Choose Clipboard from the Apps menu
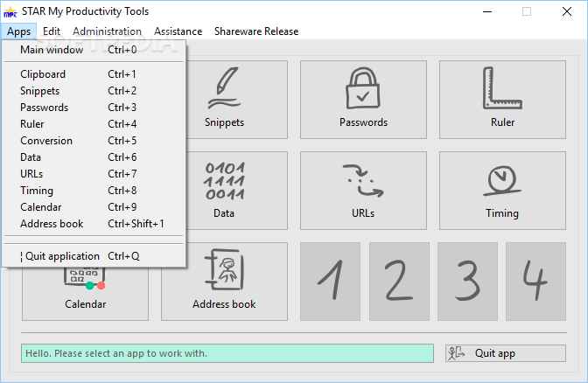The height and width of the screenshot is (383, 588). click(94, 74)
